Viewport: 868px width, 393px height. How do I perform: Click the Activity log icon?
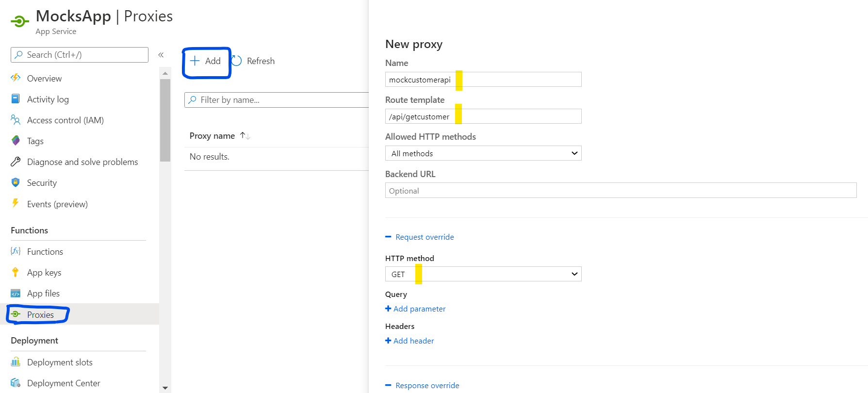16,99
